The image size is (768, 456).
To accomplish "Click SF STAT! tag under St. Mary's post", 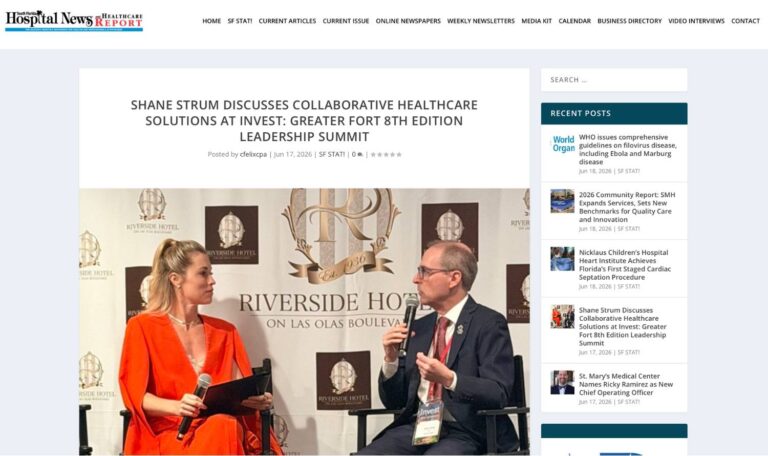I will 628,402.
